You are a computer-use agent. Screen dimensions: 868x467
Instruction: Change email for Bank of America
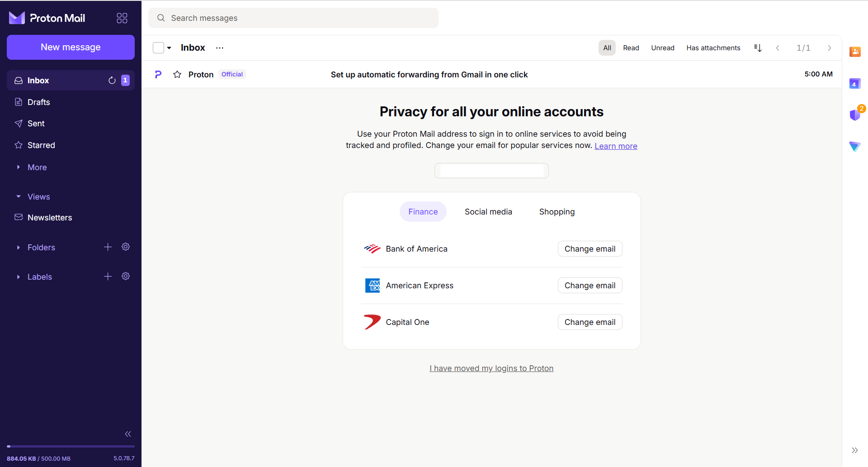pos(590,249)
